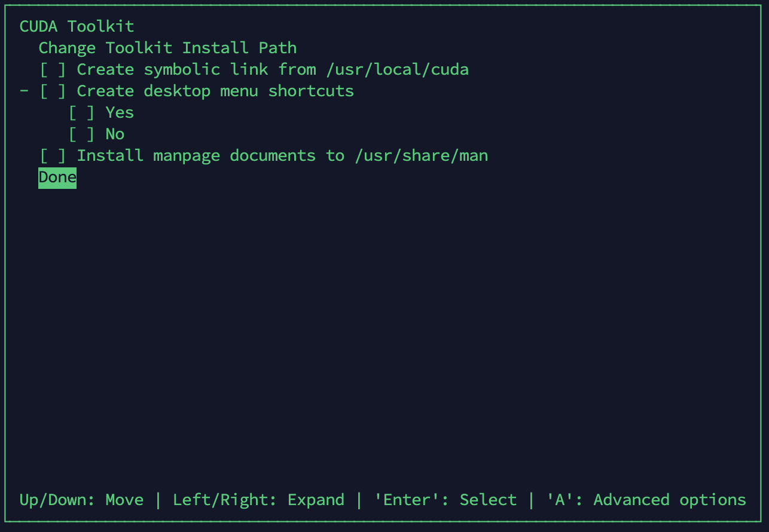The width and height of the screenshot is (769, 532).
Task: Select the Create desktop menu shortcuts label
Action: (215, 91)
